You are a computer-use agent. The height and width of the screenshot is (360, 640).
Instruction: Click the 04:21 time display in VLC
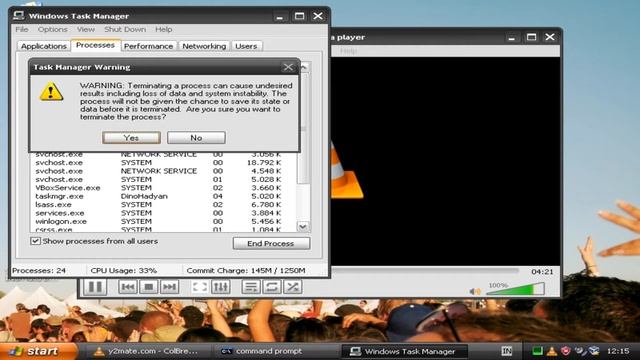coord(542,271)
